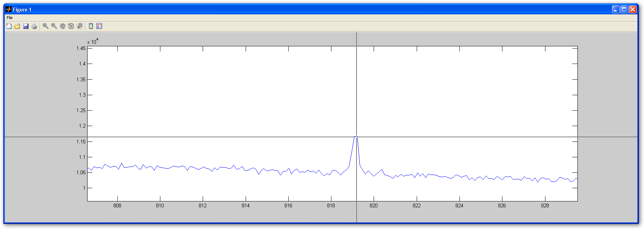Click the y-axis label 1.05
The height and width of the screenshot is (229, 644).
click(81, 172)
